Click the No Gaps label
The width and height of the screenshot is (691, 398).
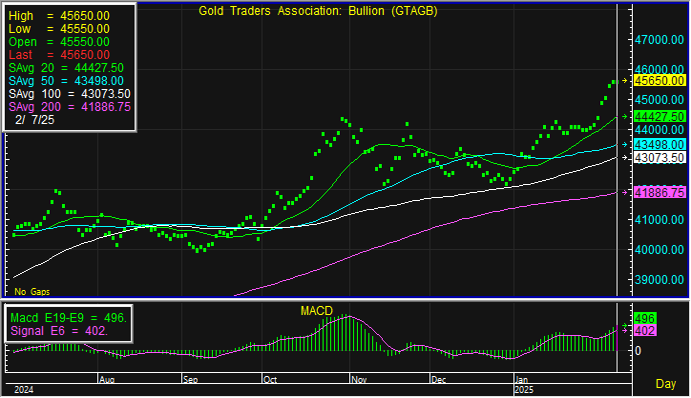(x=32, y=292)
